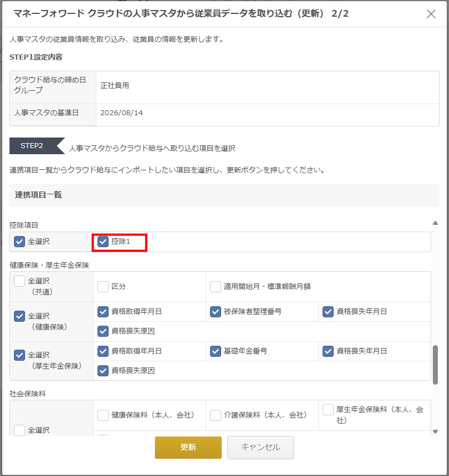Click the 社会保険料 section heading

[28, 394]
